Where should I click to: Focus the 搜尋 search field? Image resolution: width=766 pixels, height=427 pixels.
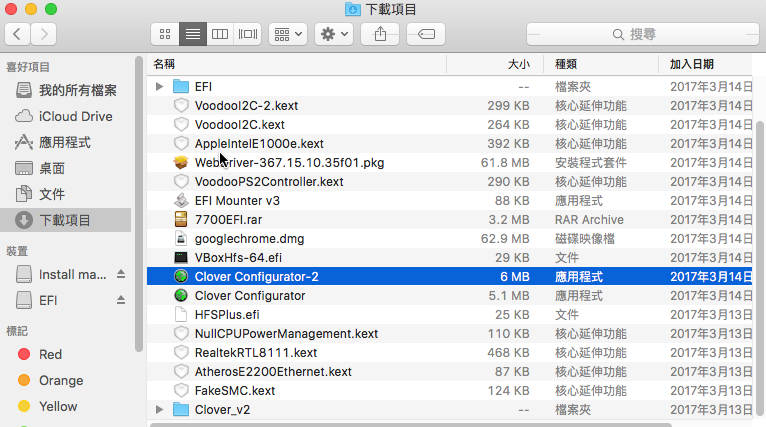coord(643,34)
